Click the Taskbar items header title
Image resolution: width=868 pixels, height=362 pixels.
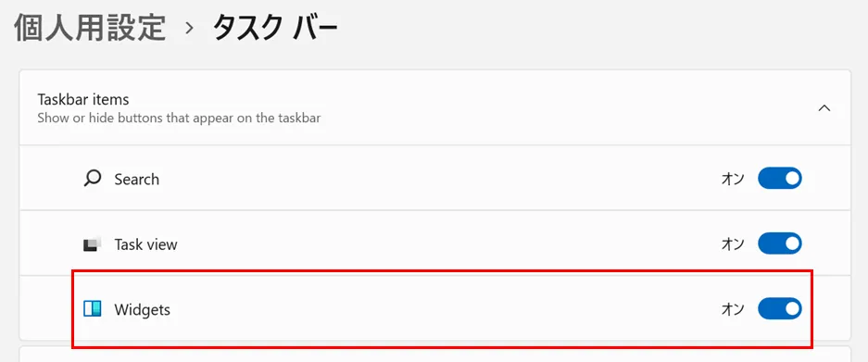click(x=83, y=100)
